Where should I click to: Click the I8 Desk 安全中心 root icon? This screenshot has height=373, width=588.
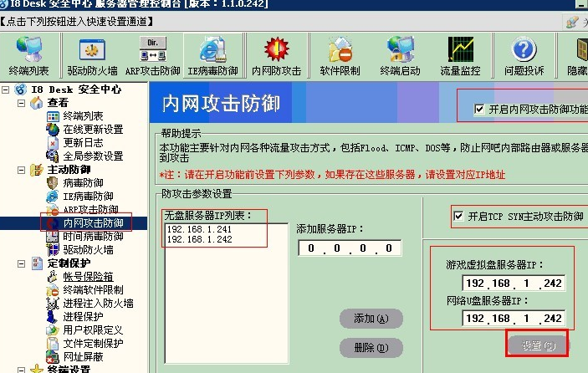tap(21, 89)
